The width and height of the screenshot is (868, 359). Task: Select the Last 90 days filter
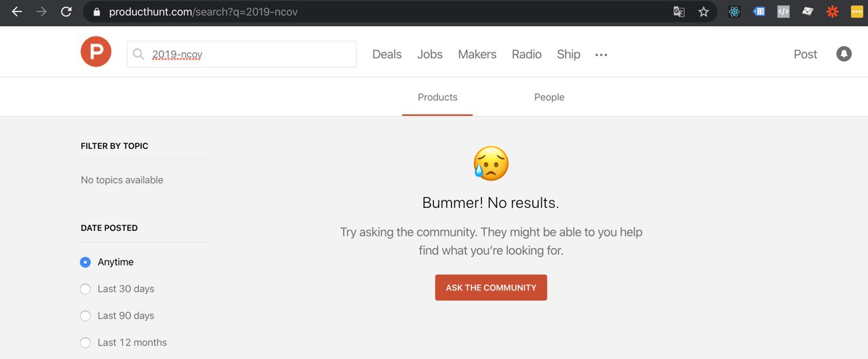85,316
